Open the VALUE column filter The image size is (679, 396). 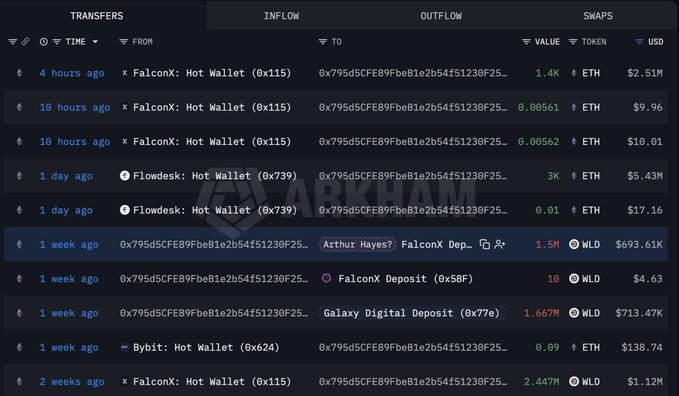[526, 42]
